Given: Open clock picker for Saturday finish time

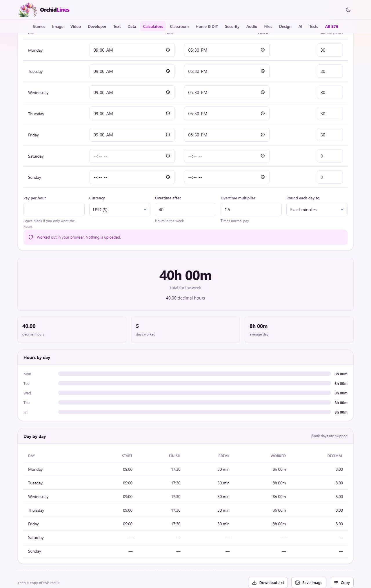Looking at the screenshot, I should coord(263,156).
